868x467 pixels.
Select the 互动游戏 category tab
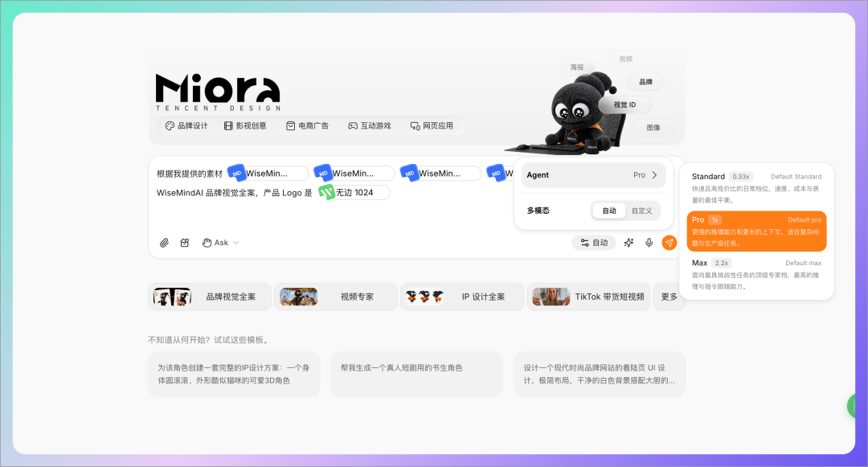click(369, 126)
